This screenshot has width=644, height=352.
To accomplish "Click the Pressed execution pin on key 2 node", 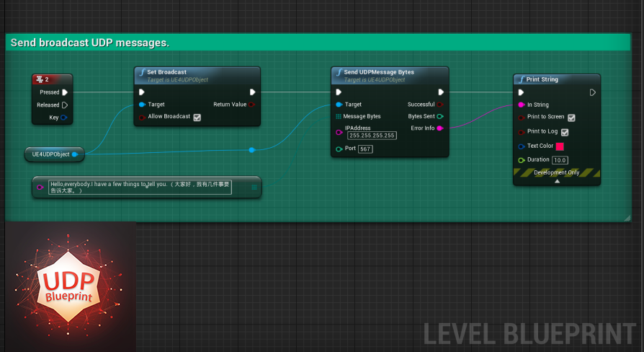I will coord(65,92).
